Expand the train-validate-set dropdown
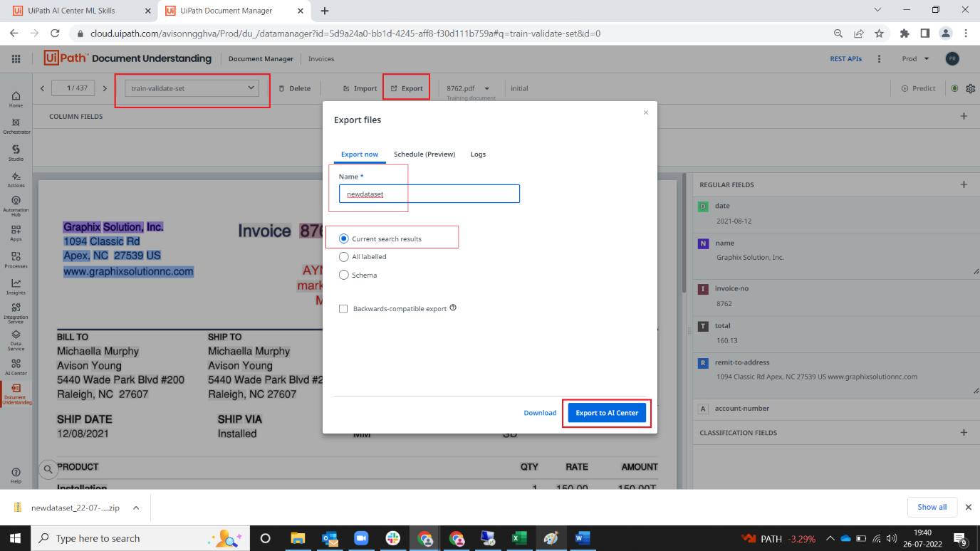 pyautogui.click(x=192, y=88)
